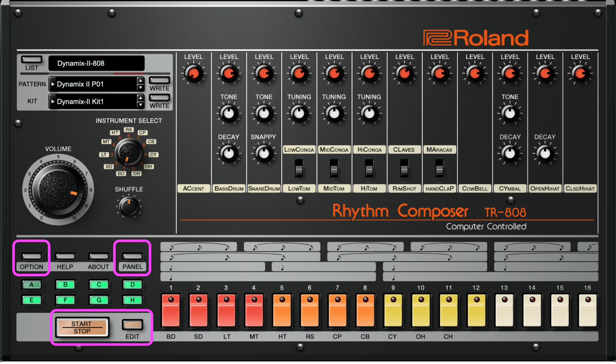Image resolution: width=616 pixels, height=364 pixels.
Task: Select pattern variation G
Action: [x=99, y=300]
